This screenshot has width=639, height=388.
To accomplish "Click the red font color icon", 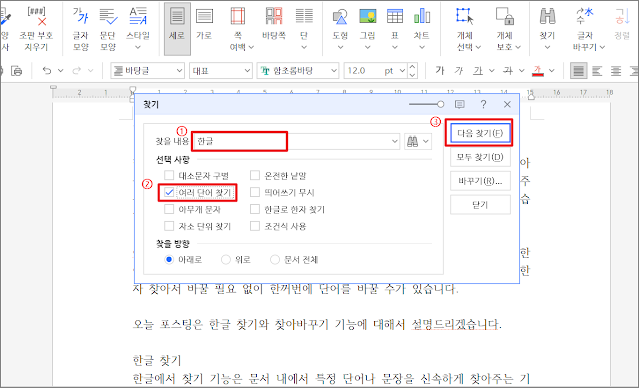I will [x=538, y=71].
